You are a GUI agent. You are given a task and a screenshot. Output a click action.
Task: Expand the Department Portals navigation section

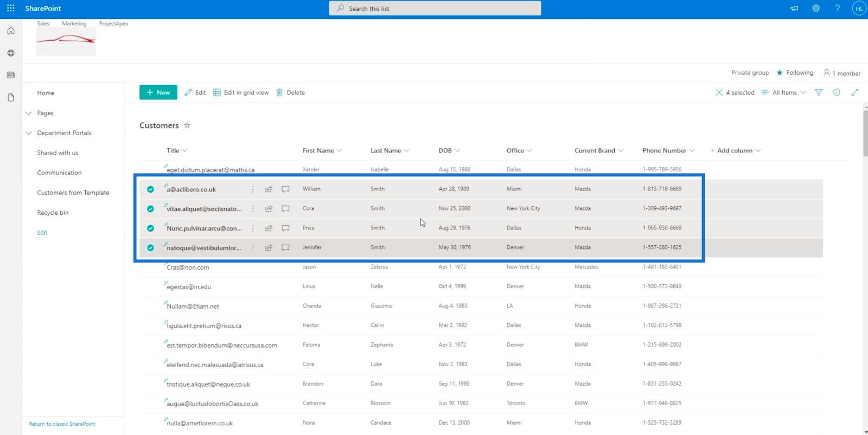[x=29, y=133]
